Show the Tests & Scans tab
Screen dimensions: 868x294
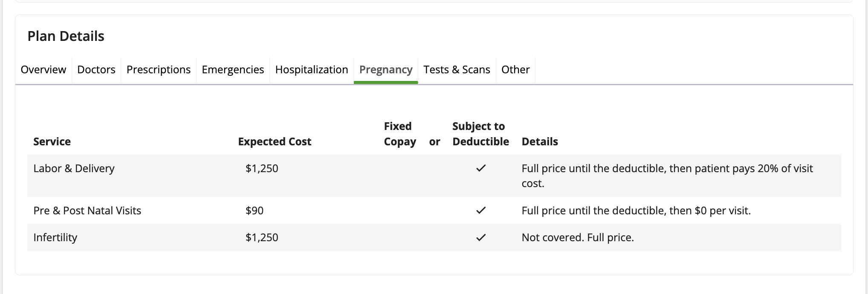click(457, 69)
